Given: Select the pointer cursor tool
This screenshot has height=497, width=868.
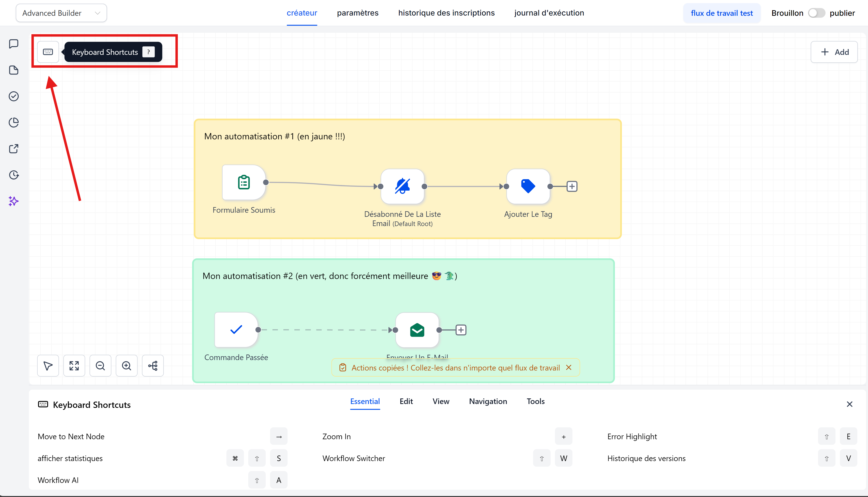Looking at the screenshot, I should point(48,366).
